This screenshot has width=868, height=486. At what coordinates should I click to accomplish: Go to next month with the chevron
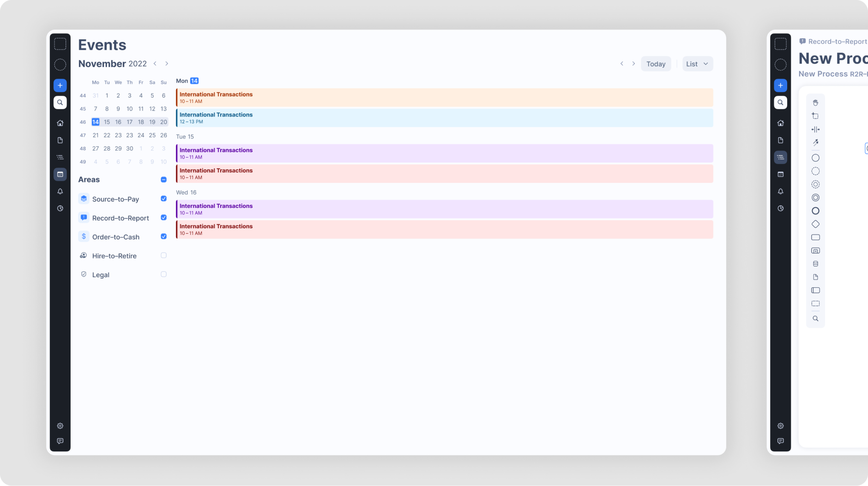166,64
